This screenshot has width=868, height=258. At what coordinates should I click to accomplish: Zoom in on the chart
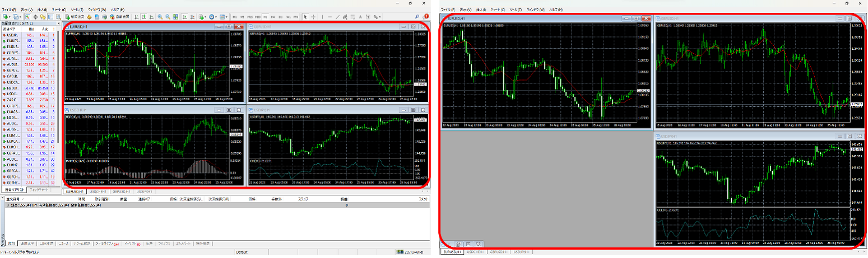[160, 17]
